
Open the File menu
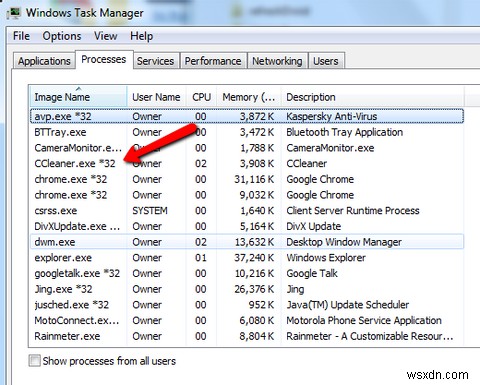click(21, 36)
